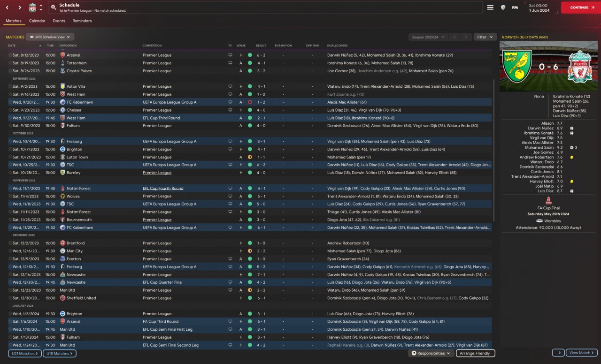The image size is (601, 364).
Task: Click the Man City opposition name
Action: click(75, 251)
